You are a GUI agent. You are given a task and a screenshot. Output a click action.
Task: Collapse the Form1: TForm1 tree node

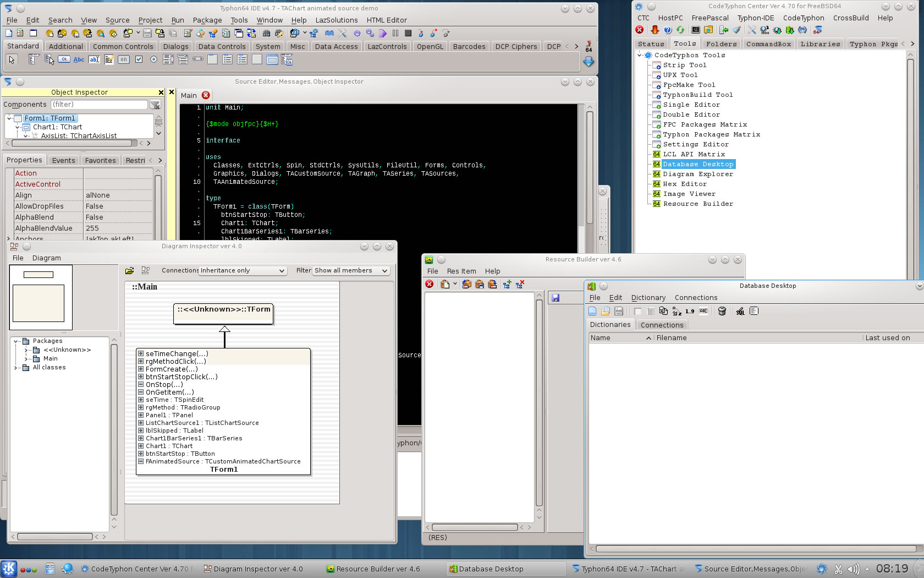pyautogui.click(x=9, y=118)
